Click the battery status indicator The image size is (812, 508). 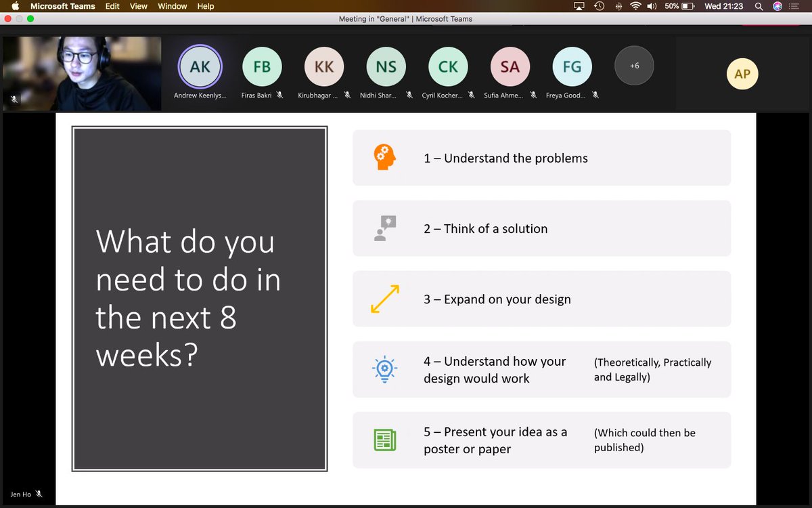tap(679, 6)
